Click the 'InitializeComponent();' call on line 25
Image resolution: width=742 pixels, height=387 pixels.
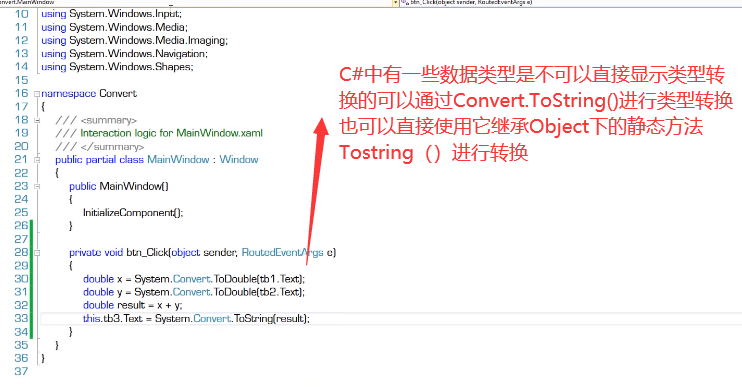coord(133,212)
